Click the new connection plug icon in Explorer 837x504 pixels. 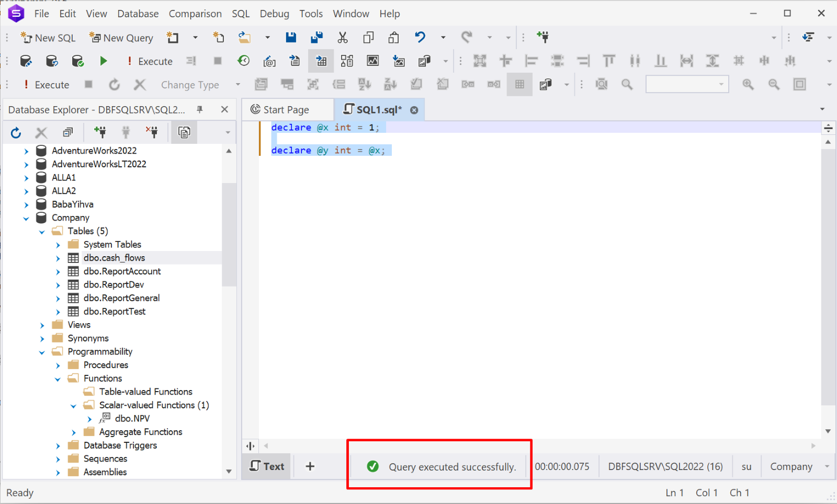coord(99,132)
